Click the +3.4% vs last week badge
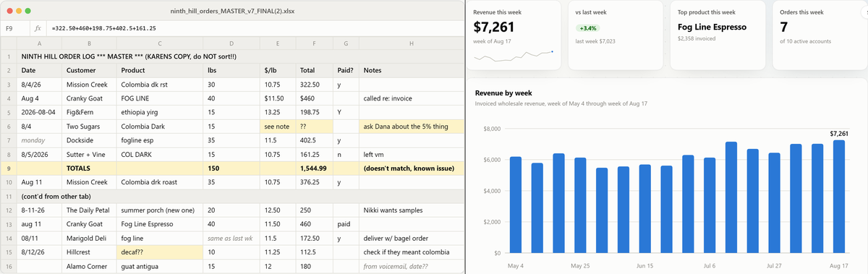The height and width of the screenshot is (274, 868). tap(587, 27)
